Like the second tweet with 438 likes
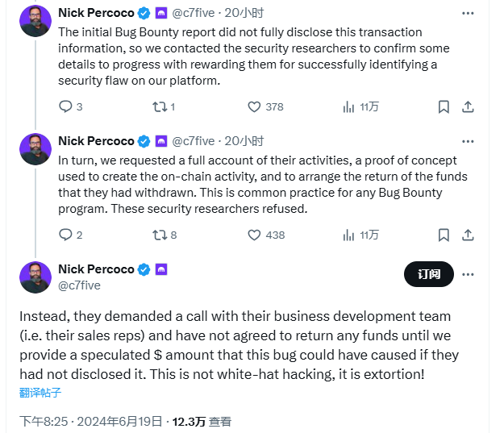The width and height of the screenshot is (504, 433). point(254,235)
